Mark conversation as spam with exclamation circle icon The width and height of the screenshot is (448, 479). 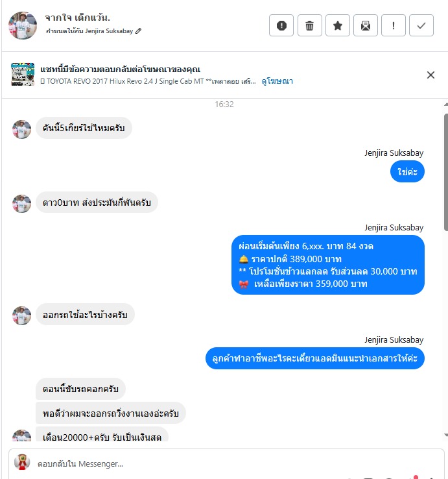pos(281,25)
